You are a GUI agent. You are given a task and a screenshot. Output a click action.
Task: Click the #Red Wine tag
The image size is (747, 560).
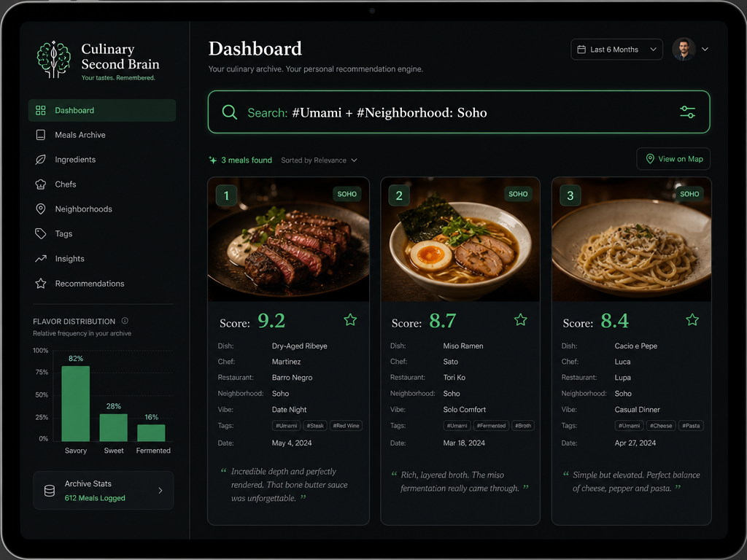[x=346, y=426]
